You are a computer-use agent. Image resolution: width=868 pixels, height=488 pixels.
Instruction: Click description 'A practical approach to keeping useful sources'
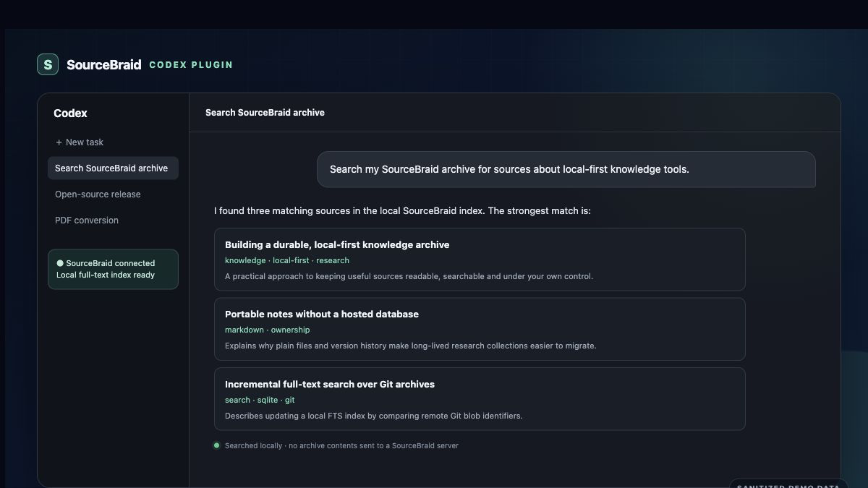pyautogui.click(x=409, y=276)
